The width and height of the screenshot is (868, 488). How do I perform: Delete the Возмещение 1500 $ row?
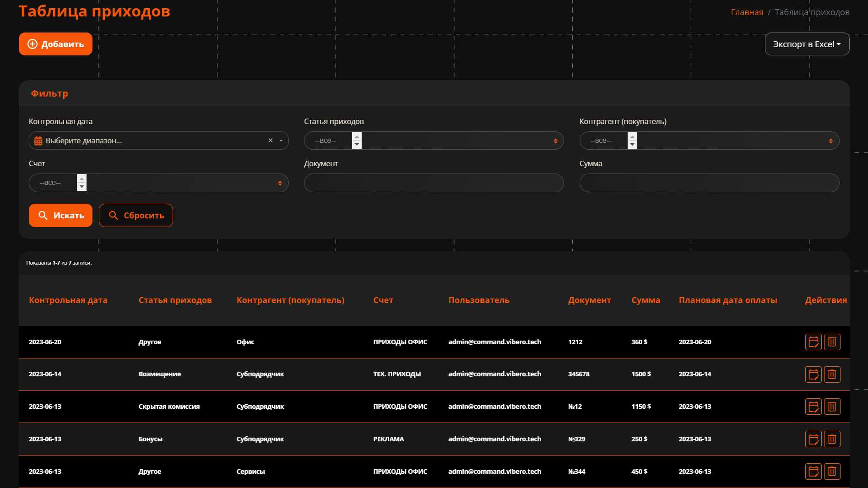tap(832, 374)
